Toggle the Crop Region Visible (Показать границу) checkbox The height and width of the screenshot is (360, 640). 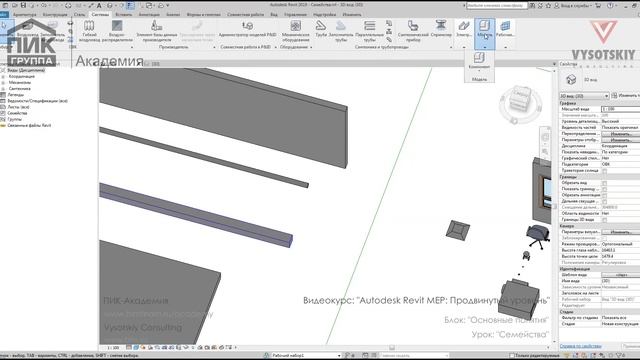pos(604,189)
